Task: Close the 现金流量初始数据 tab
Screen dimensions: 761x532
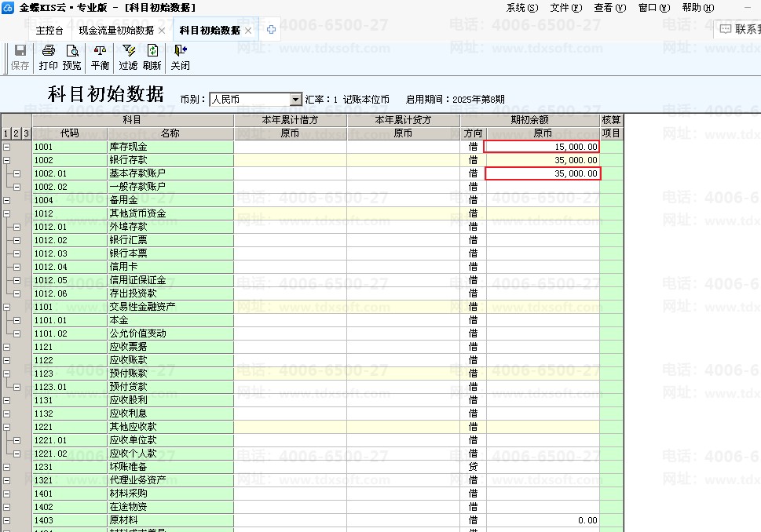Action: 162,31
